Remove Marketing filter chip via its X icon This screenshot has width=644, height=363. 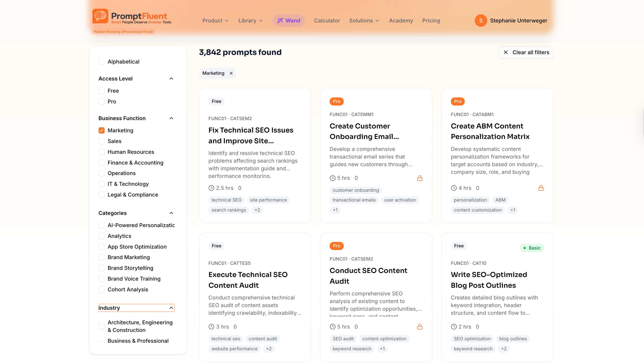click(231, 73)
